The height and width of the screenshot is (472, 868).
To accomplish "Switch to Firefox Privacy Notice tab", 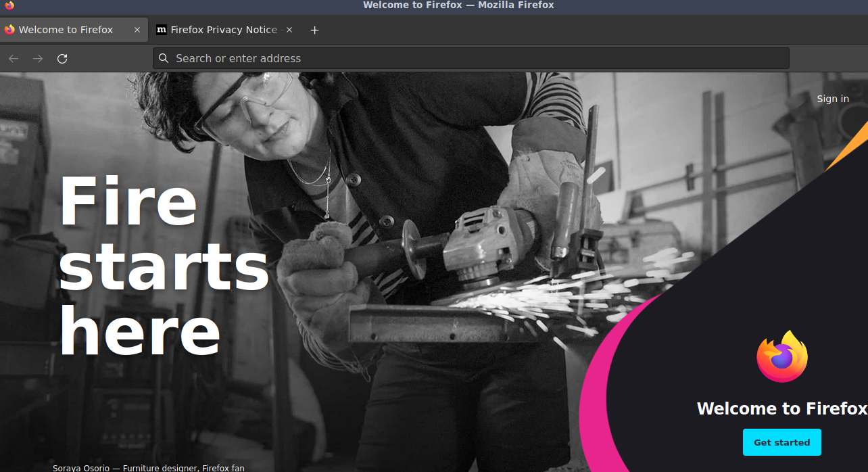I will coord(224,30).
